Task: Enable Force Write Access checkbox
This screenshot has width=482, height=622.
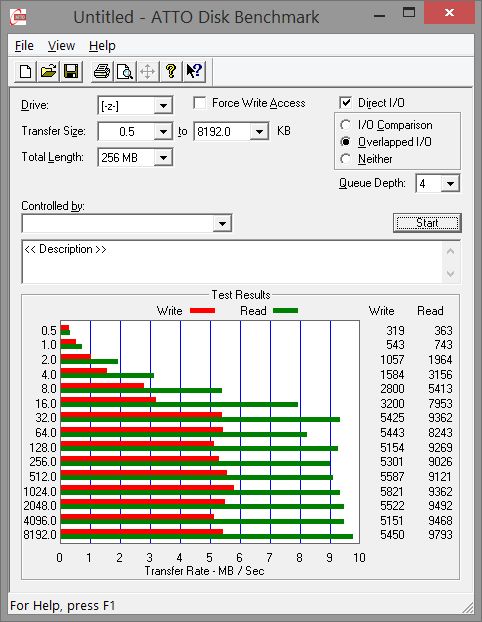Action: coord(200,103)
